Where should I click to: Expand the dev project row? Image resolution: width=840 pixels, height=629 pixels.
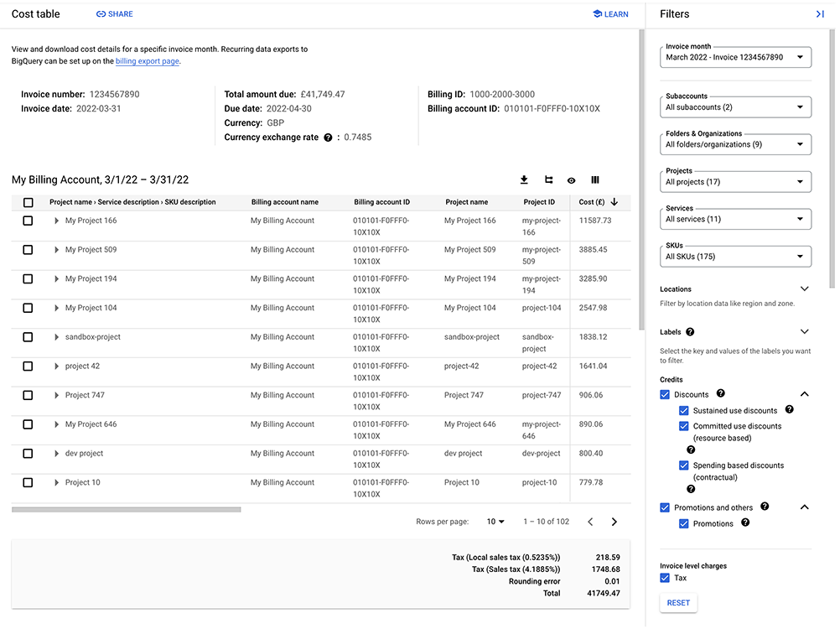coord(56,454)
